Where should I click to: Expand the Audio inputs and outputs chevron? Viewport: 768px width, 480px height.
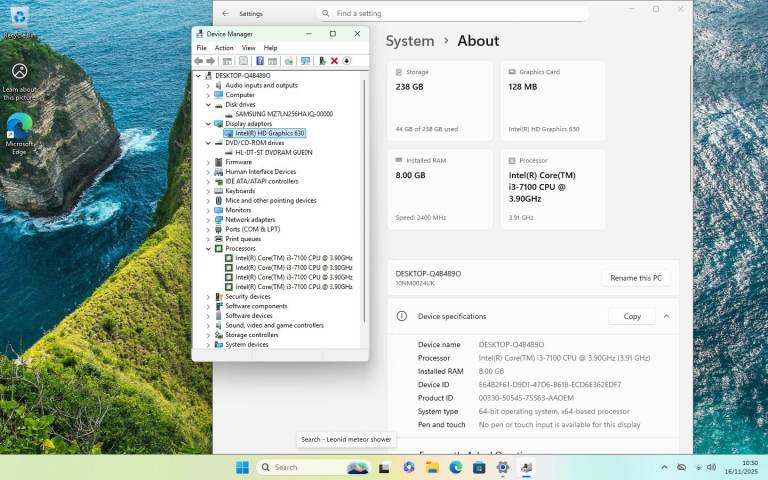pos(208,85)
